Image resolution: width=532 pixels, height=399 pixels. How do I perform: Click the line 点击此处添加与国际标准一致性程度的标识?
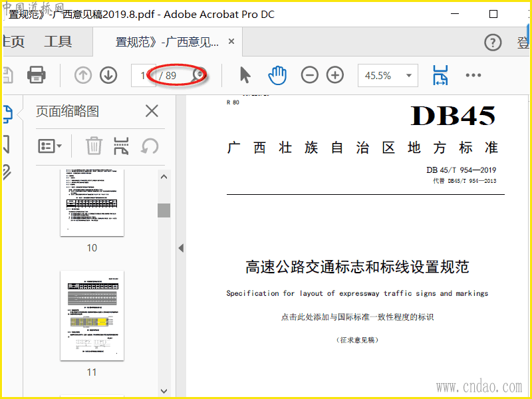point(357,317)
